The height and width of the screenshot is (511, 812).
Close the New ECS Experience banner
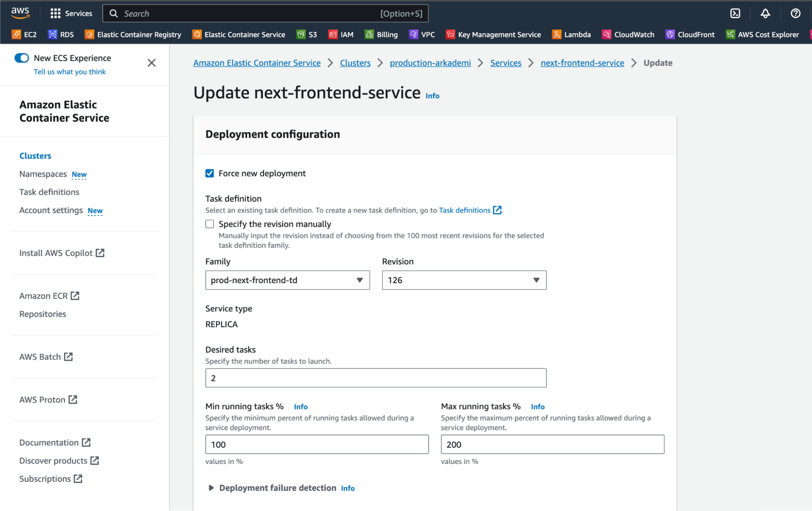click(x=152, y=63)
